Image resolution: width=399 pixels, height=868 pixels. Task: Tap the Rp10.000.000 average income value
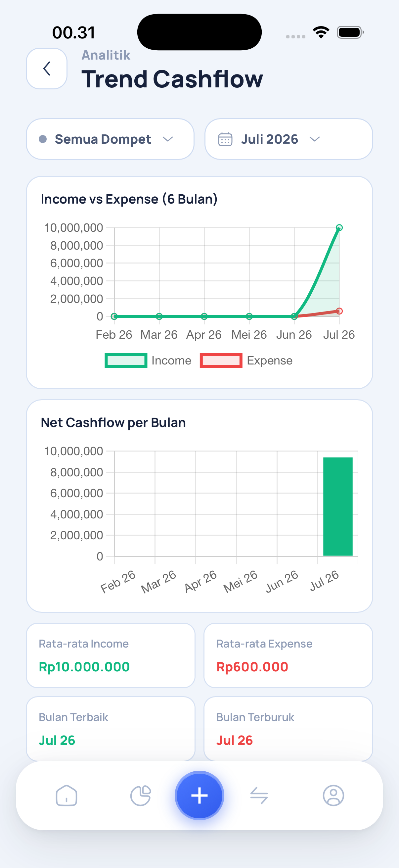click(84, 667)
